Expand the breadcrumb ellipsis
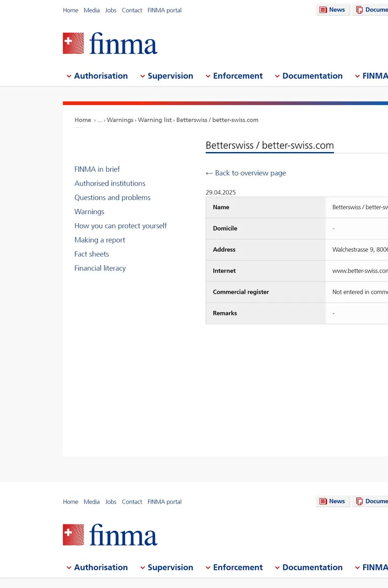The height and width of the screenshot is (588, 388). (x=100, y=120)
